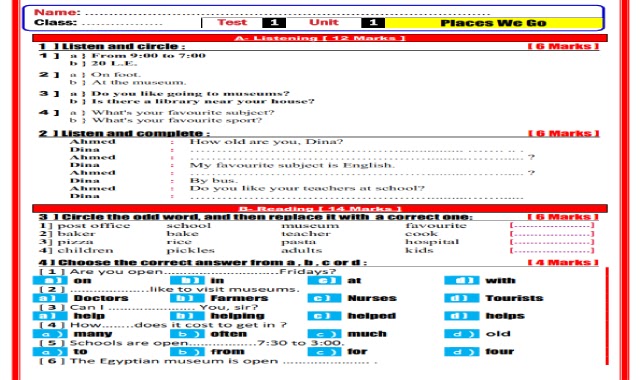Choose the 'from' option
640x380 pixels.
coord(227,352)
